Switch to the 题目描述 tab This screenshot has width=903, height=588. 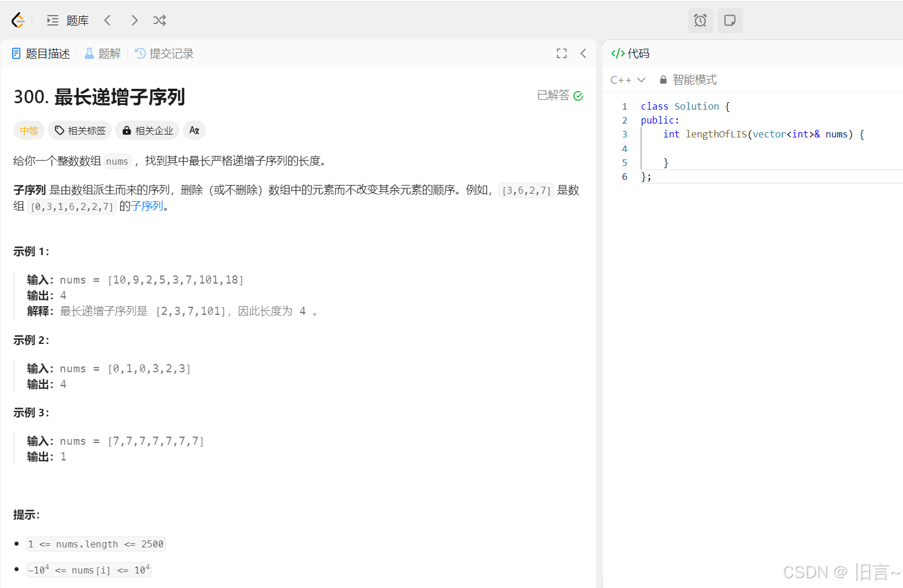[x=41, y=53]
